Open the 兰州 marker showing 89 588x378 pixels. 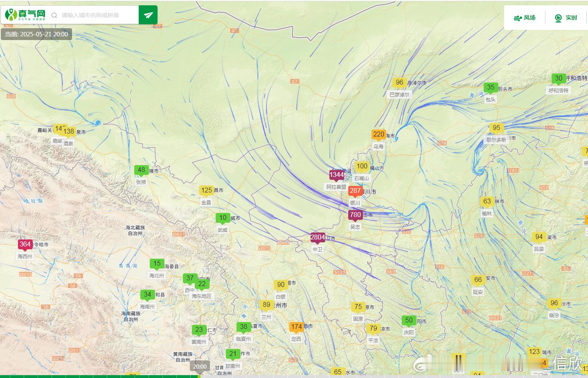(x=266, y=305)
